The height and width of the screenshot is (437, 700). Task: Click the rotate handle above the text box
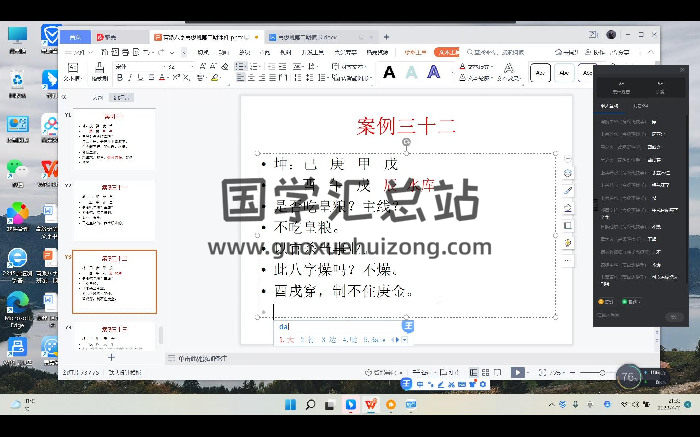coord(406,142)
